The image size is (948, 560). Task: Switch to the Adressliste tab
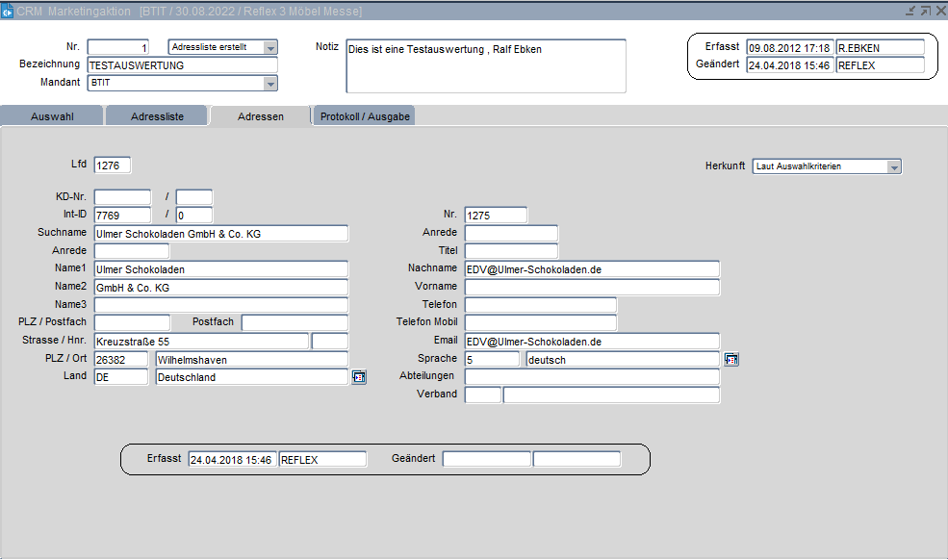pyautogui.click(x=156, y=116)
